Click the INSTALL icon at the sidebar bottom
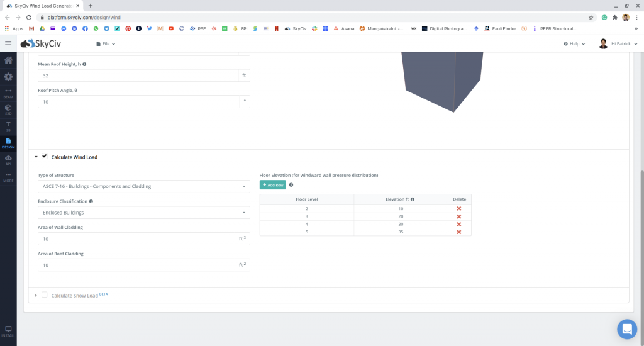 8,332
